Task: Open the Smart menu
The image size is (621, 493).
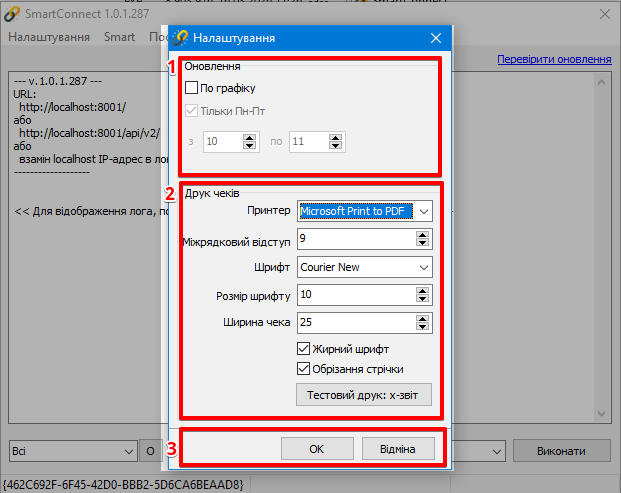Action: click(x=119, y=37)
